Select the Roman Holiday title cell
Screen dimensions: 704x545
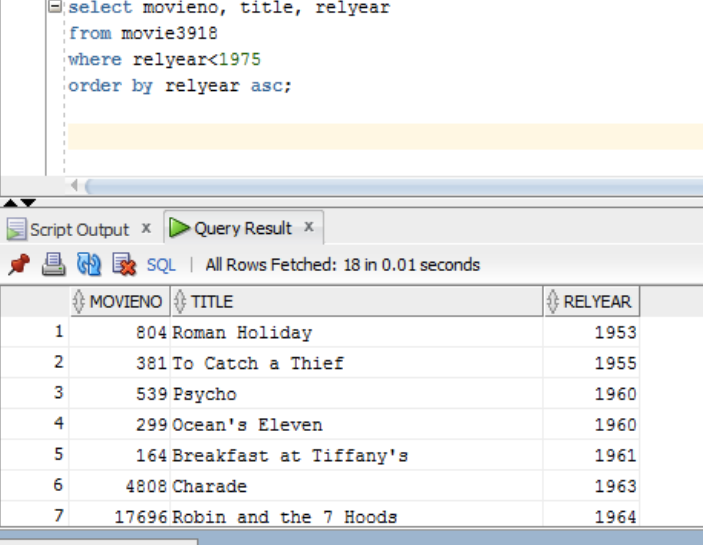click(x=357, y=333)
